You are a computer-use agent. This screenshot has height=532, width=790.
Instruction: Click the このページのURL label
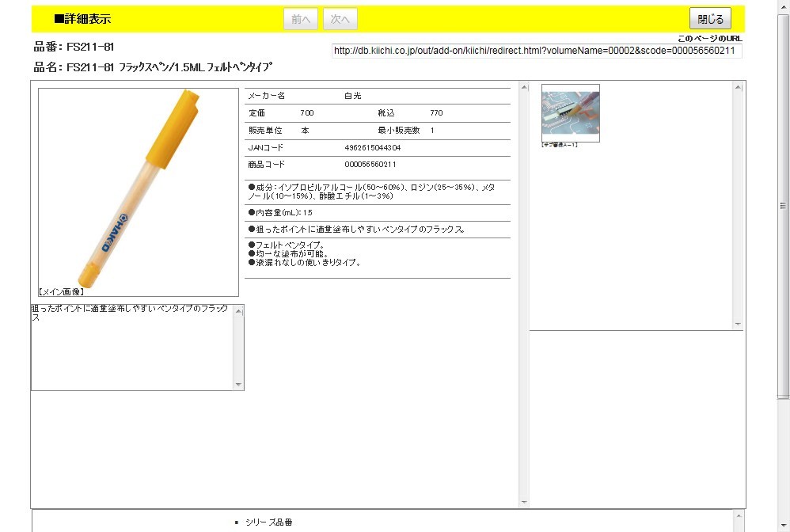pyautogui.click(x=709, y=38)
